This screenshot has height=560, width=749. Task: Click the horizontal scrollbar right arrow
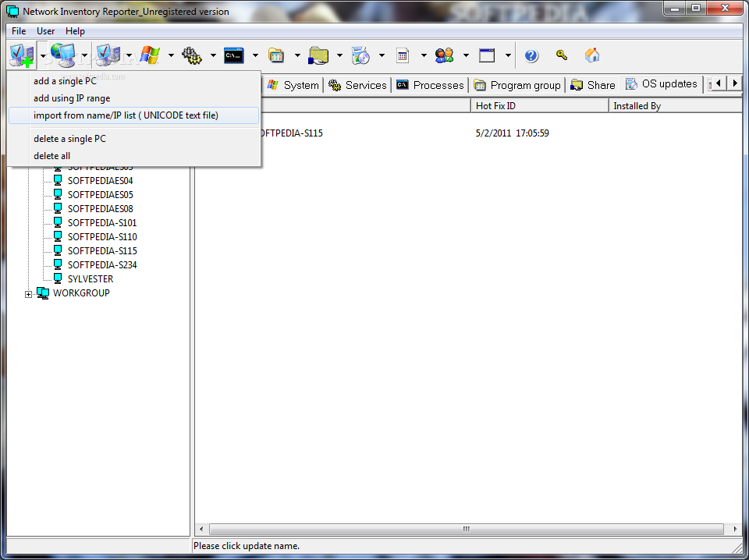click(x=735, y=529)
